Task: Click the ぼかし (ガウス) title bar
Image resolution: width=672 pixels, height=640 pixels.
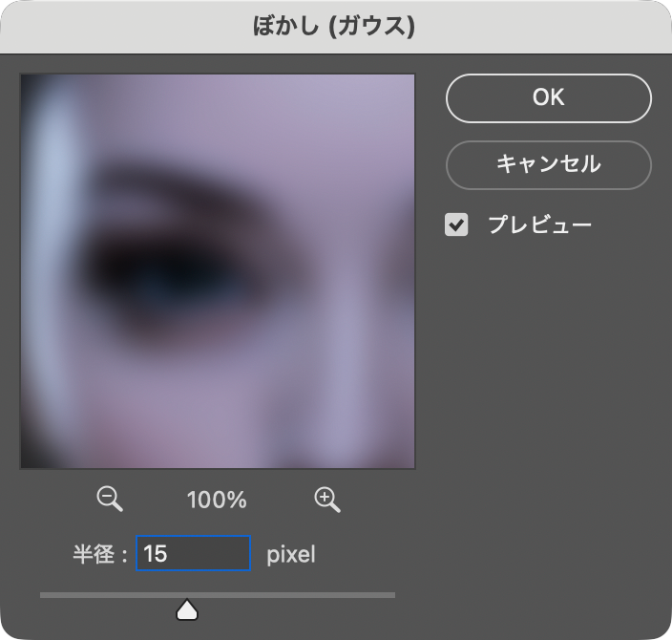Action: pos(336,26)
